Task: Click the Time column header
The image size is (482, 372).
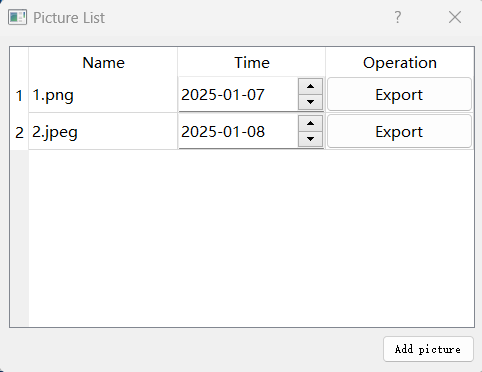Action: pos(252,63)
